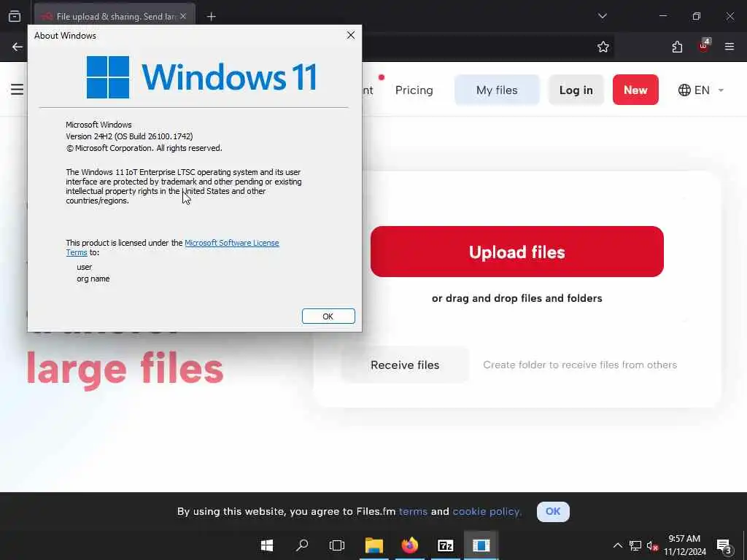The image size is (747, 560).
Task: Open 7-Zip from the taskbar
Action: tap(446, 545)
